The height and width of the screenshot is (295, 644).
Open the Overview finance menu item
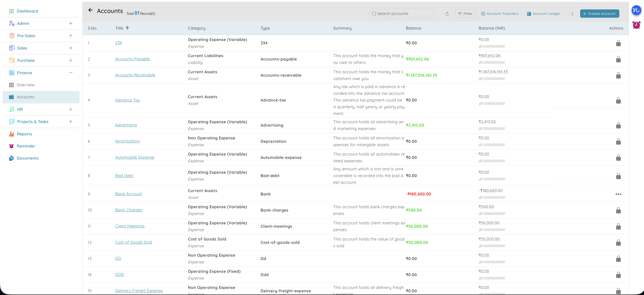click(x=26, y=85)
